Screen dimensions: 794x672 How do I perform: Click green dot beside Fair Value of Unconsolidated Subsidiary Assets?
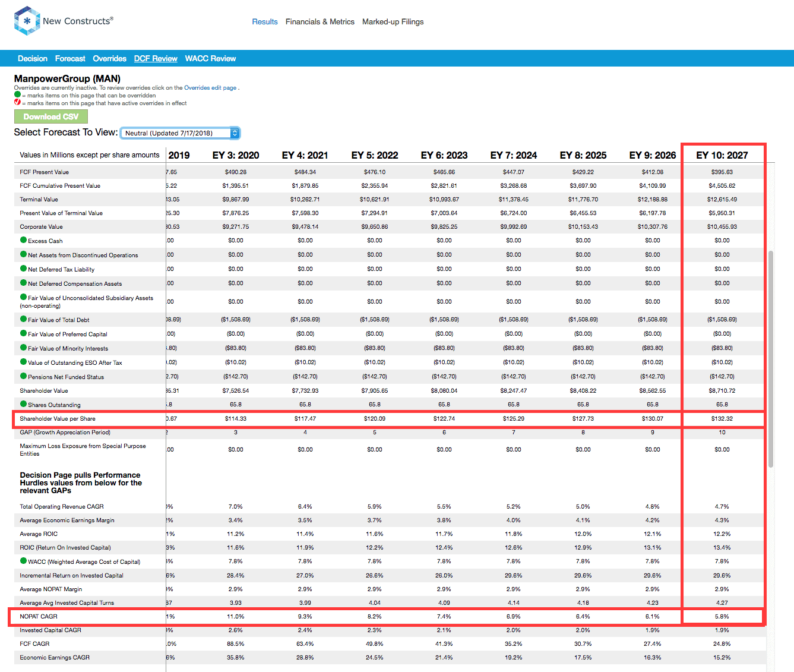coord(23,297)
